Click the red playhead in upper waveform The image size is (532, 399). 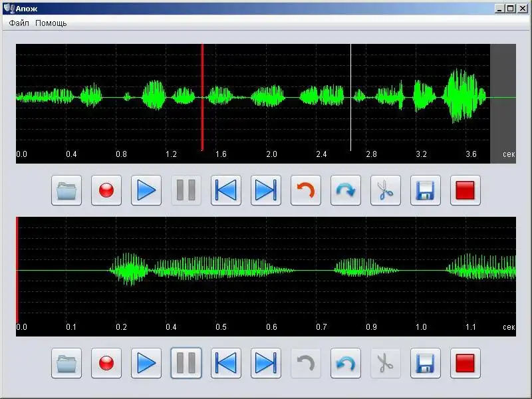click(x=202, y=97)
